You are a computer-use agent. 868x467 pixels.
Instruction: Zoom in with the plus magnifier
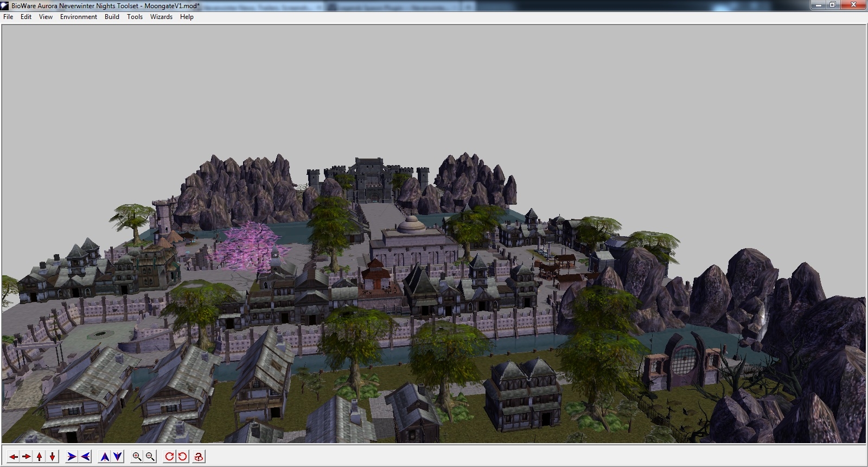coord(137,457)
